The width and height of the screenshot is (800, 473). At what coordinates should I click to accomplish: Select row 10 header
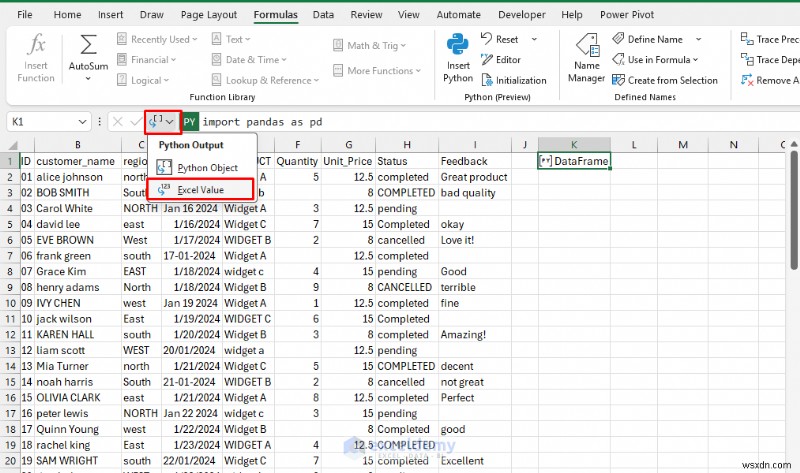tap(10, 303)
